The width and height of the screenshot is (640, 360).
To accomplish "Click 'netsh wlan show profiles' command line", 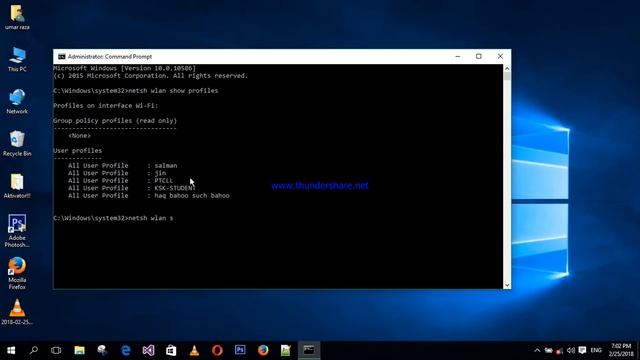I will coord(136,91).
